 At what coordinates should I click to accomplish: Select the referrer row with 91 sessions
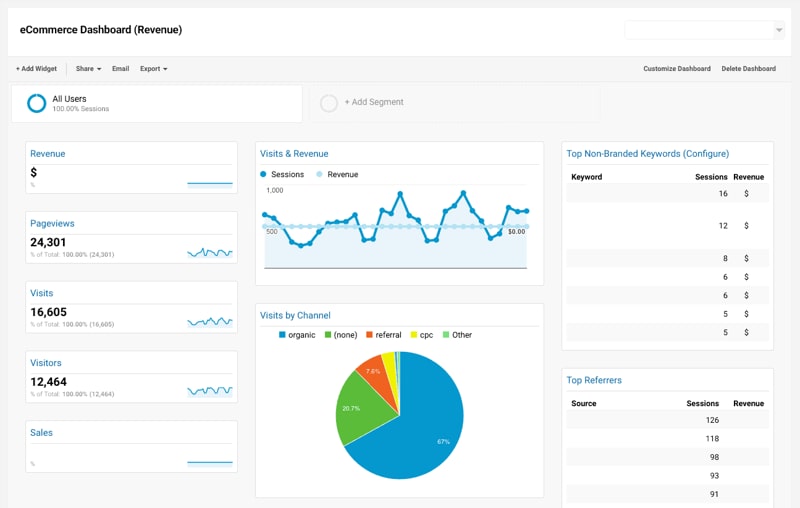pos(667,494)
